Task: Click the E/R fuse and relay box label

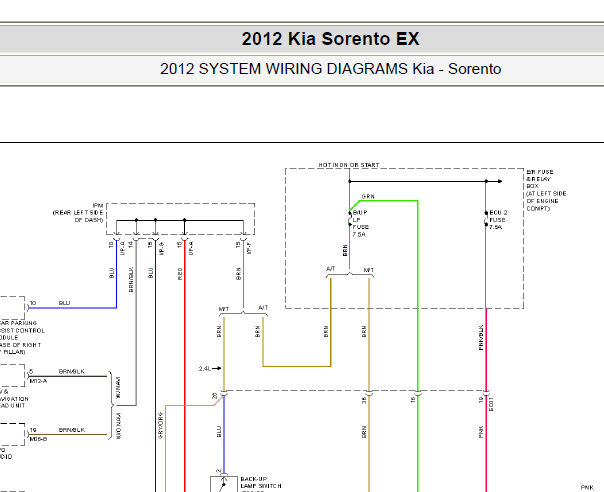Action: (x=546, y=190)
